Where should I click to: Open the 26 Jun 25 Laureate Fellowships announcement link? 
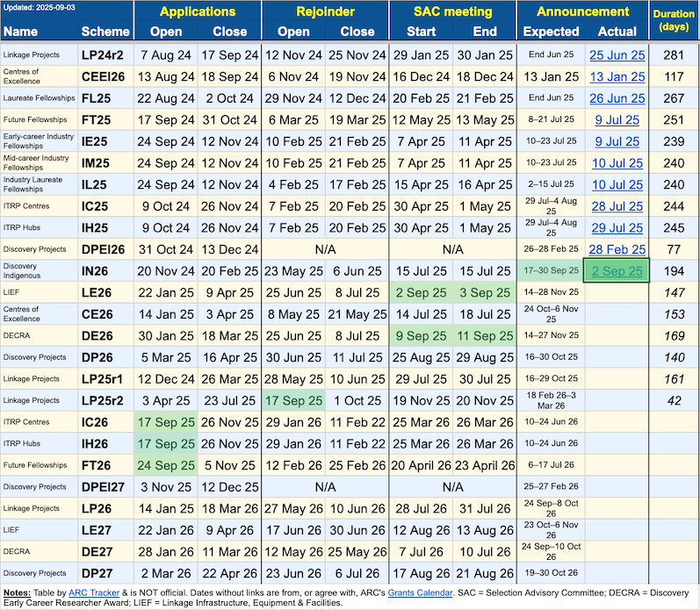point(617,98)
